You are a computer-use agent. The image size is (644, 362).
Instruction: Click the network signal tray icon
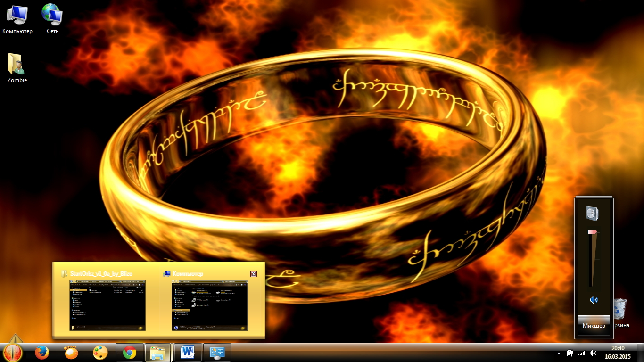click(x=582, y=353)
